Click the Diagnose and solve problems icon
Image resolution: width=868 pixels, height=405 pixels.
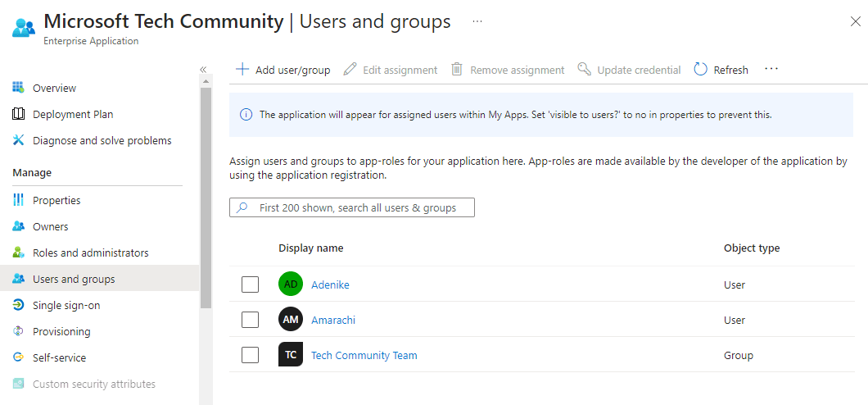(x=19, y=140)
